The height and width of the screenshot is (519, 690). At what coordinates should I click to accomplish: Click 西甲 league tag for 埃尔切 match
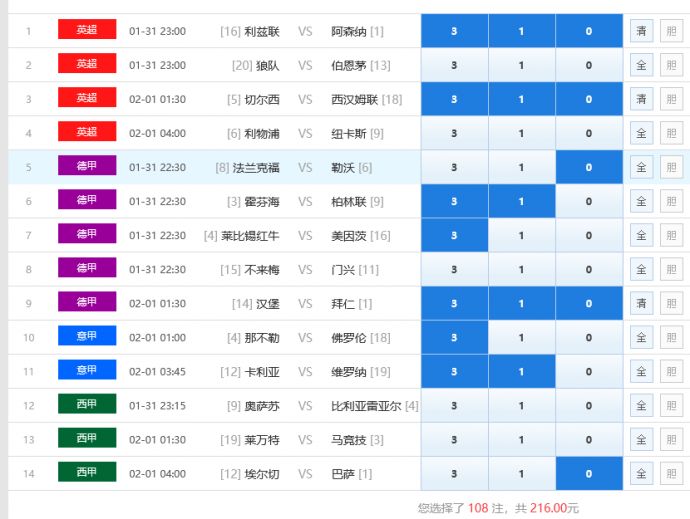(x=87, y=473)
